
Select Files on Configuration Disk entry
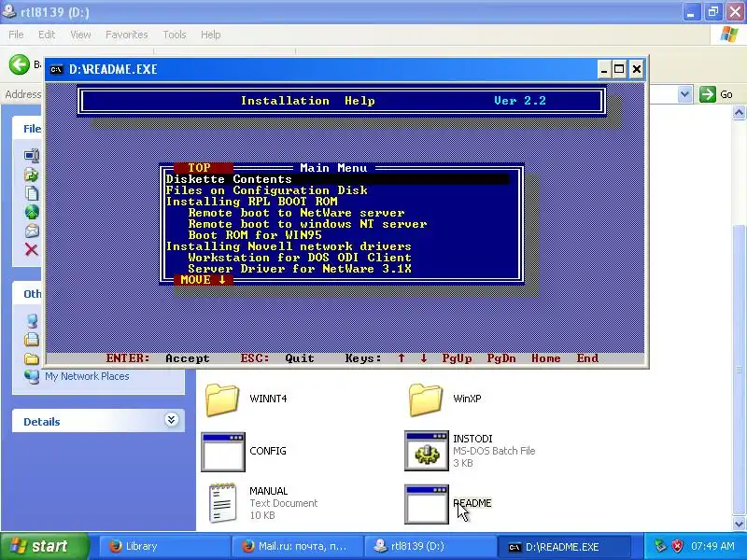(x=267, y=190)
